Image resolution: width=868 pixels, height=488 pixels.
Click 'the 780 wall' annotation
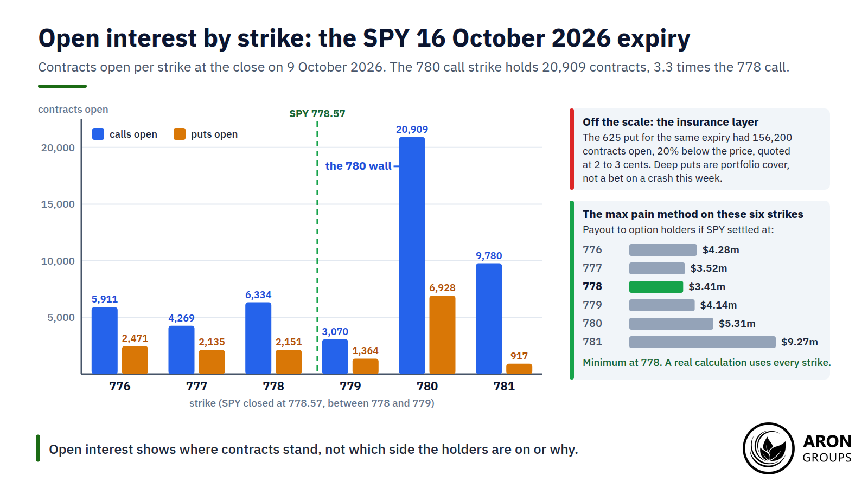(x=358, y=166)
